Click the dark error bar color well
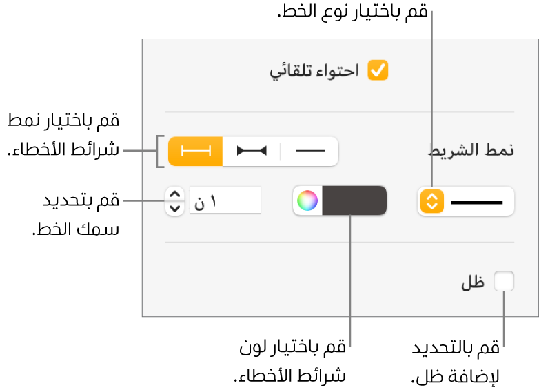Viewport: 539px width, 392px height. pos(354,201)
